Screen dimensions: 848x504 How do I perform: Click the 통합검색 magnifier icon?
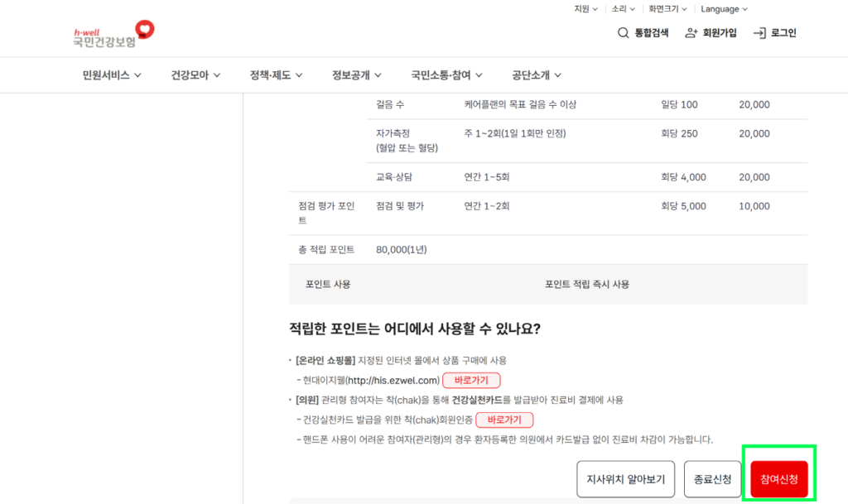(623, 33)
